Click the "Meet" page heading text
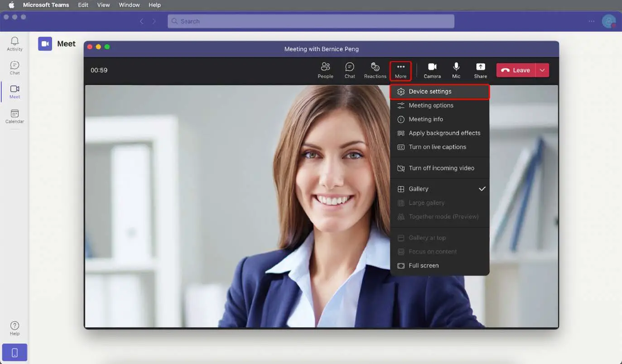Viewport: 622px width, 364px height. (66, 44)
